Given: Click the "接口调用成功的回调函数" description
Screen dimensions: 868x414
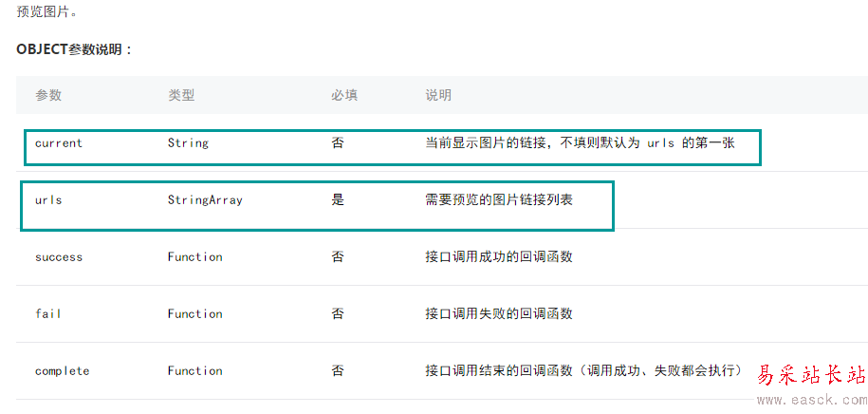Looking at the screenshot, I should (499, 257).
